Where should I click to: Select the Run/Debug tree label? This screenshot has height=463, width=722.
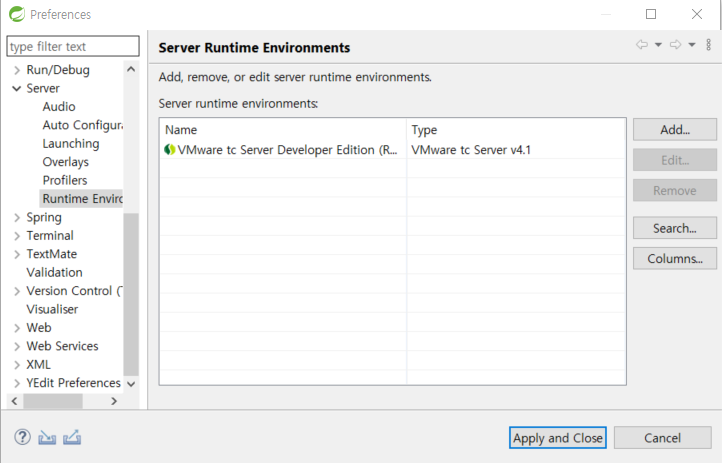[58, 70]
